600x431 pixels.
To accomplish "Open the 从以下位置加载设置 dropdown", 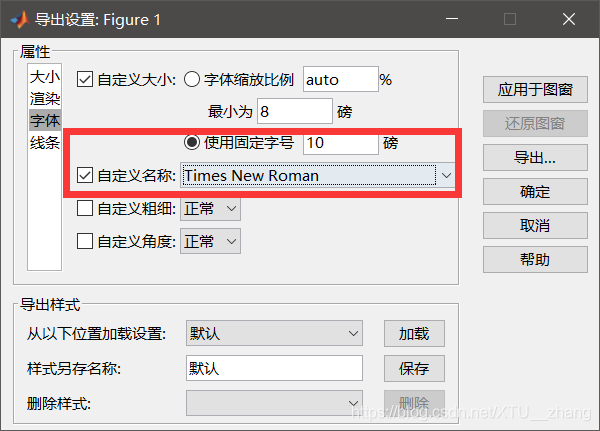I will click(x=274, y=333).
